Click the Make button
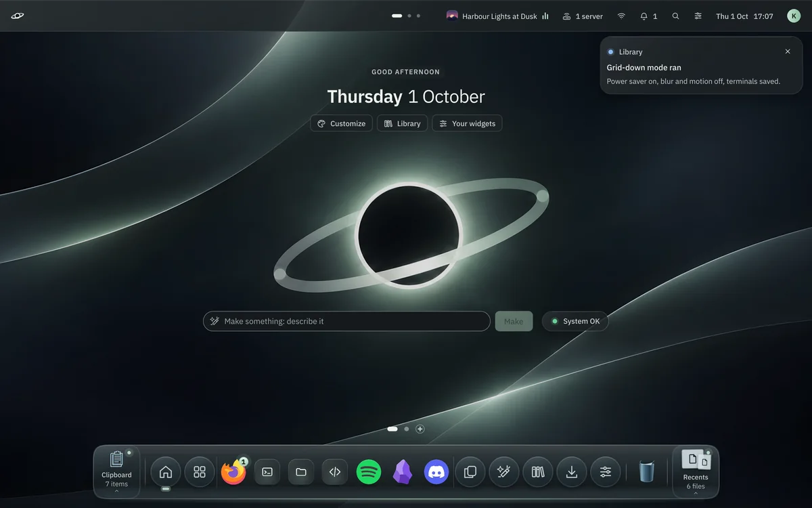The image size is (812, 508). (514, 321)
